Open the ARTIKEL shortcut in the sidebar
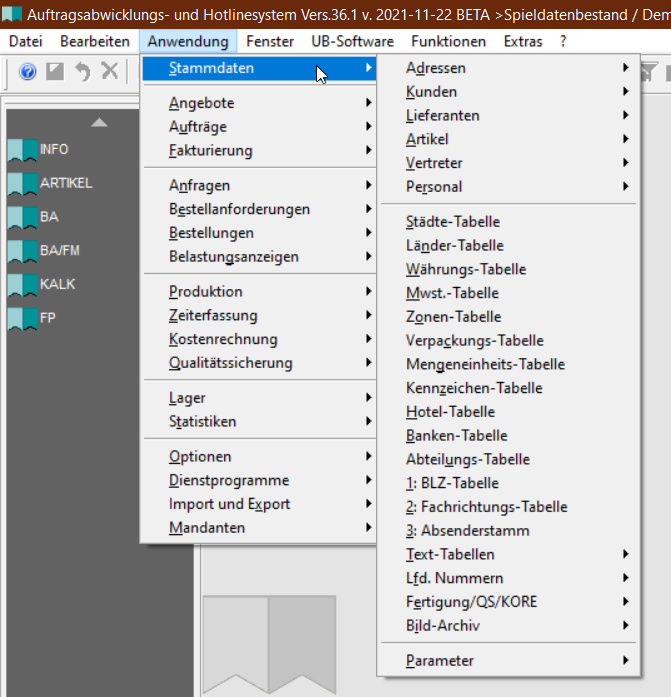Viewport: 671px width, 697px height. (x=52, y=184)
